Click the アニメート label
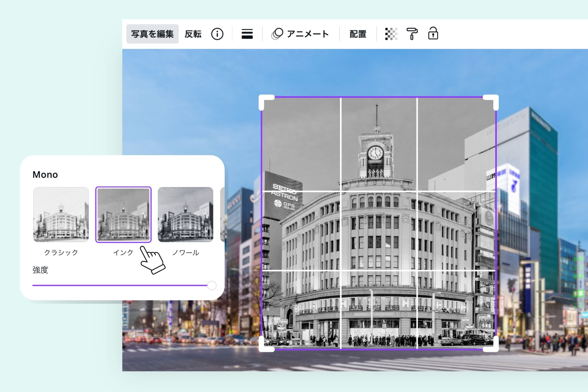Screen dimensions: 588x392 tap(308, 34)
